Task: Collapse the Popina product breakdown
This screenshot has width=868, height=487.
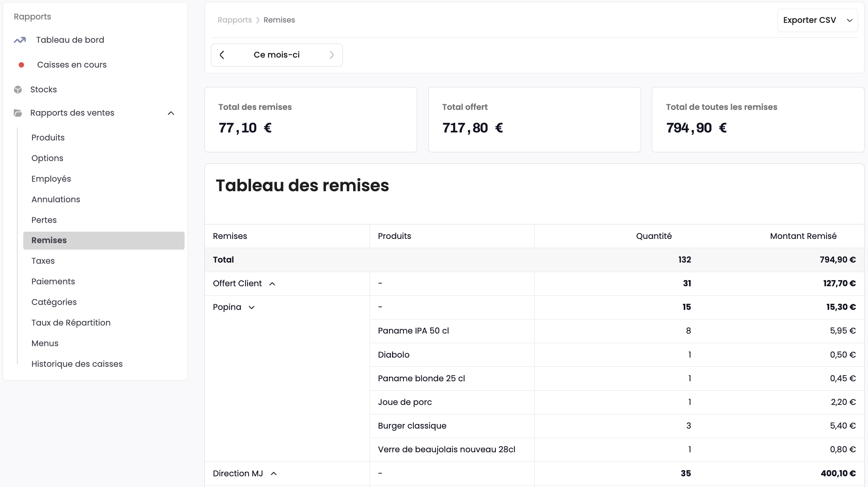Action: tap(251, 307)
